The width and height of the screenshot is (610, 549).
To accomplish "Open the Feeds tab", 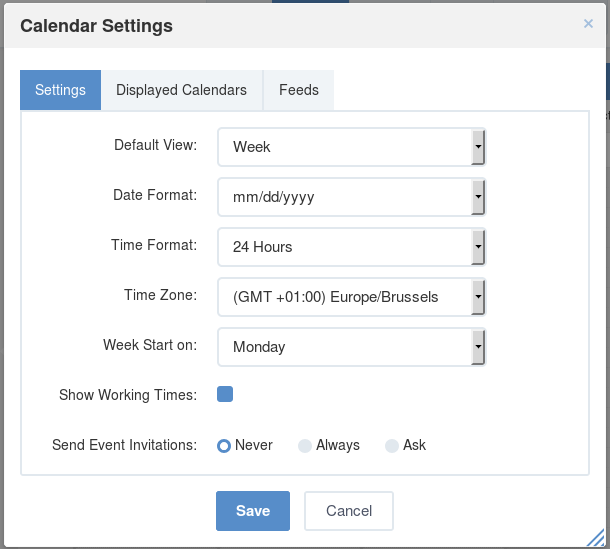I will [299, 90].
